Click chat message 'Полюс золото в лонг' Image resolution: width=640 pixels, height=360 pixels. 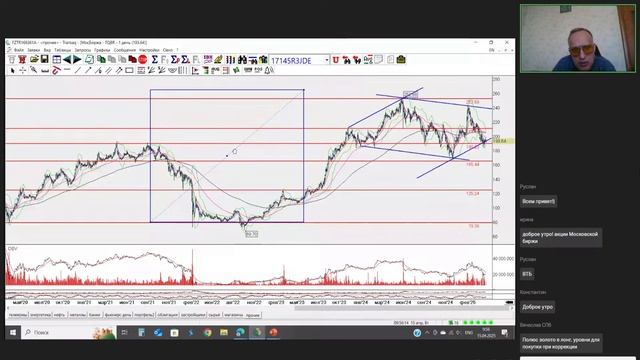pyautogui.click(x=561, y=343)
